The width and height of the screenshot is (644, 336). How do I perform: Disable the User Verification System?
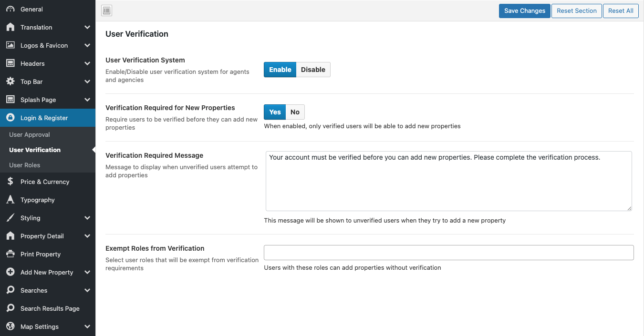313,70
